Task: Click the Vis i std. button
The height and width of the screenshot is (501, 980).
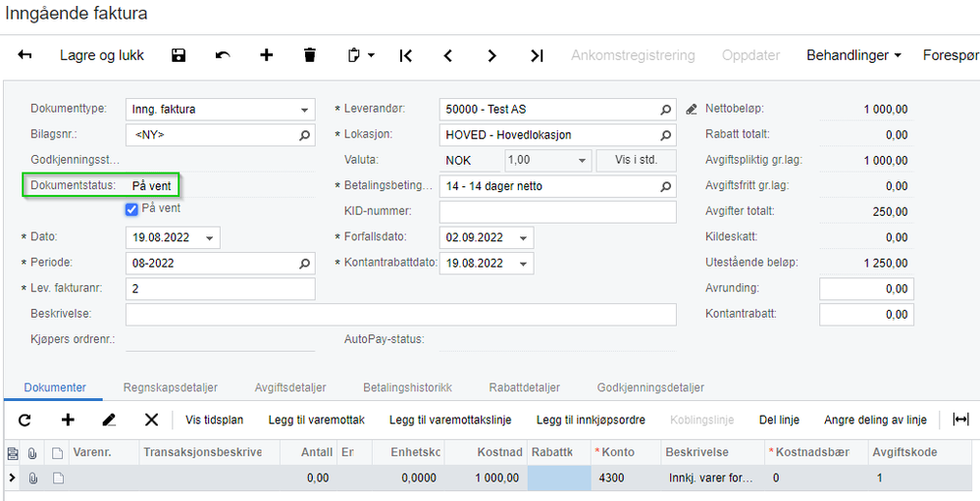Action: [637, 161]
